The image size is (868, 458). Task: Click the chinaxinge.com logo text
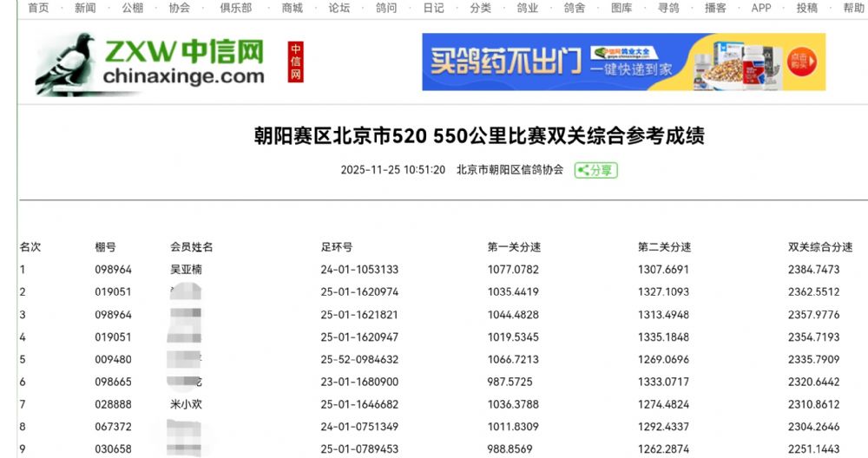pos(183,76)
